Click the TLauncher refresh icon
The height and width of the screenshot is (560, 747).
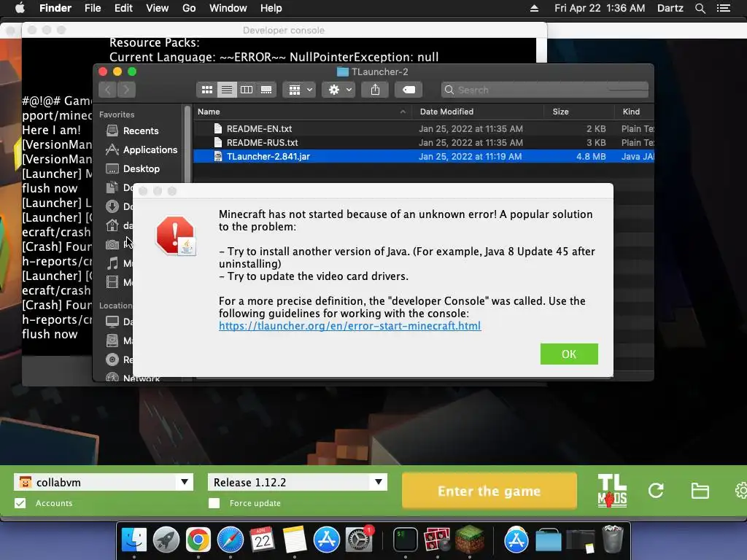click(x=656, y=491)
